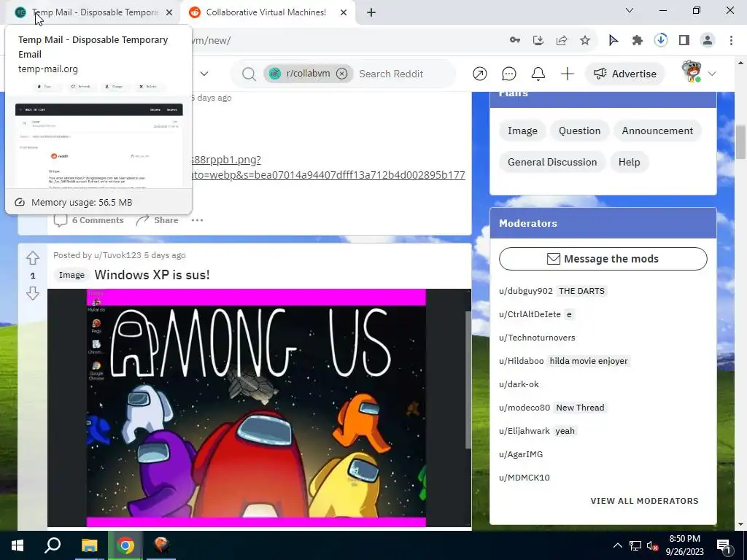
Task: Open moderator u/dark-ok profile
Action: click(519, 384)
